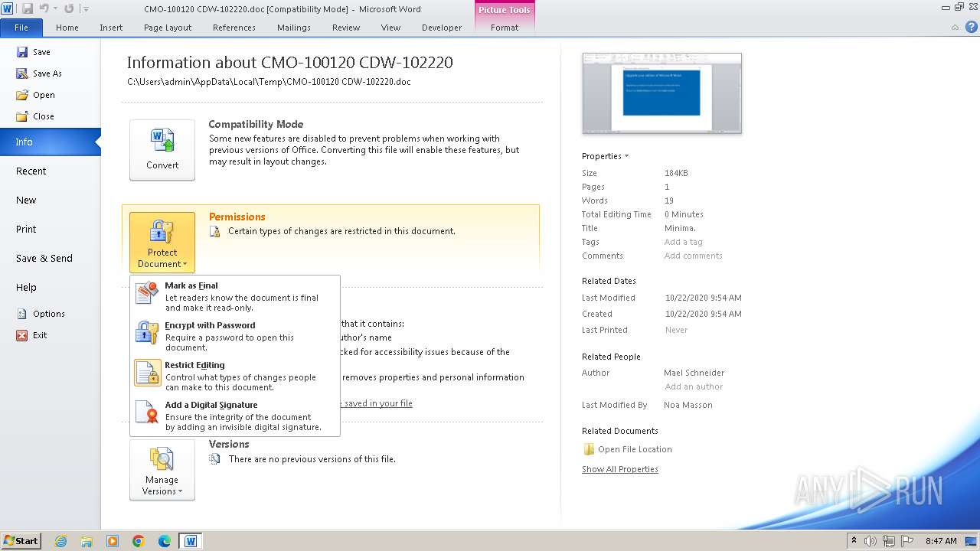This screenshot has height=551, width=980.
Task: Choose Add a Digital Signature
Action: tap(236, 416)
